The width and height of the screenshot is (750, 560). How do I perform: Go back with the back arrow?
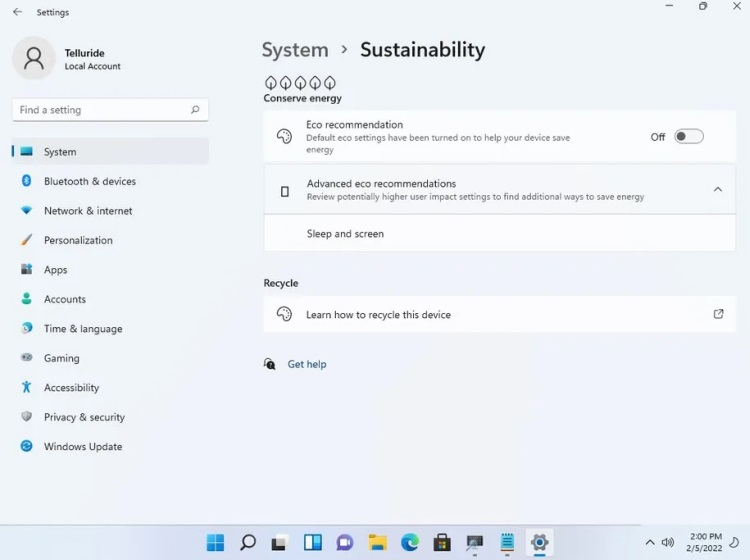(17, 12)
